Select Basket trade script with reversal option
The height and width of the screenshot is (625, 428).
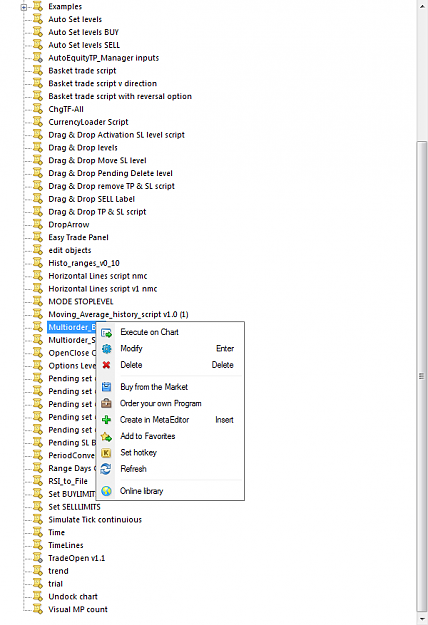(x=120, y=96)
